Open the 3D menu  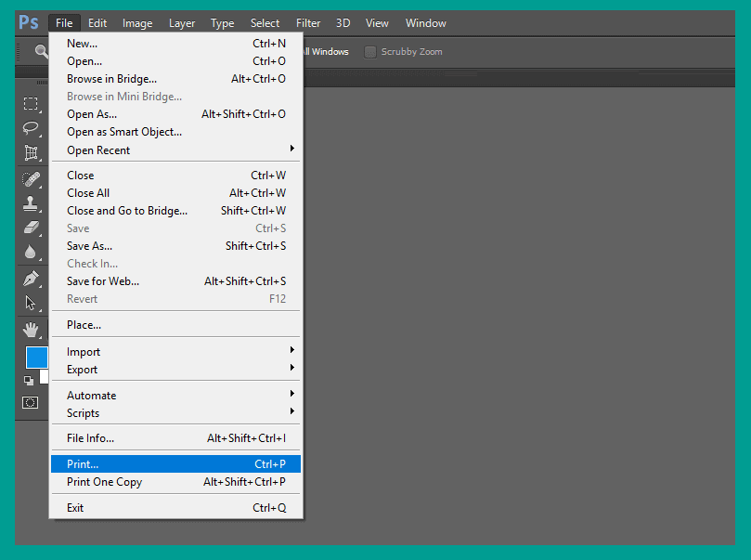(343, 23)
